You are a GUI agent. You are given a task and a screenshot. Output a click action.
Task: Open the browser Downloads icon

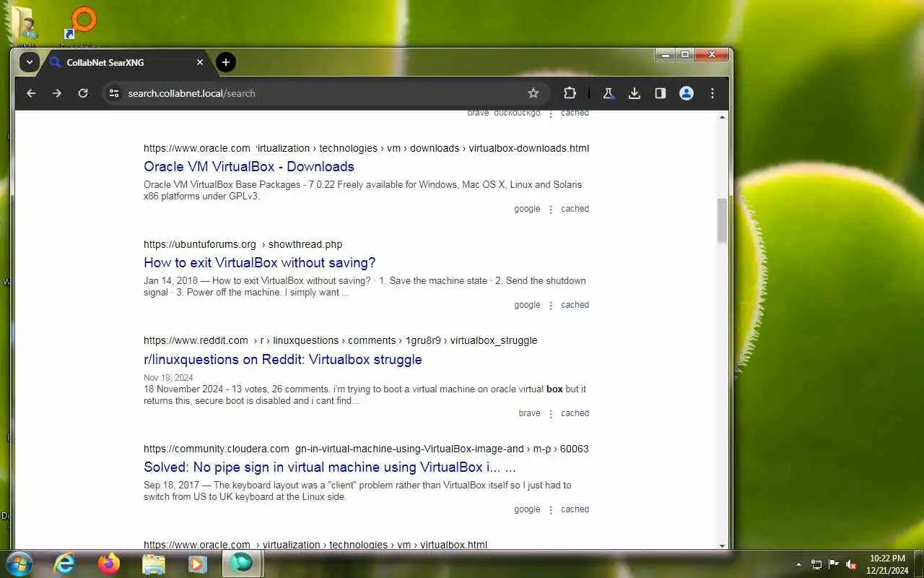(635, 93)
